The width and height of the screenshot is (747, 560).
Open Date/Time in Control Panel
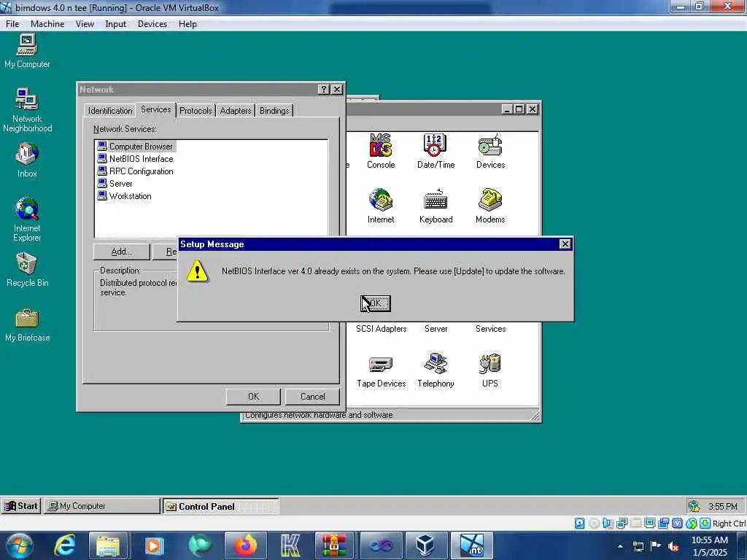tap(436, 152)
